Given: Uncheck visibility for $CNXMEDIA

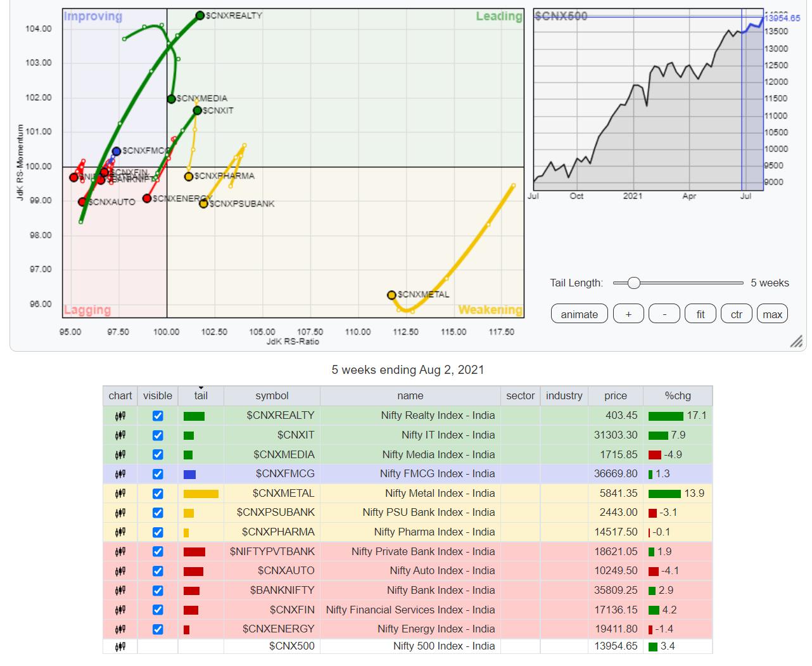Looking at the screenshot, I should click(x=158, y=455).
